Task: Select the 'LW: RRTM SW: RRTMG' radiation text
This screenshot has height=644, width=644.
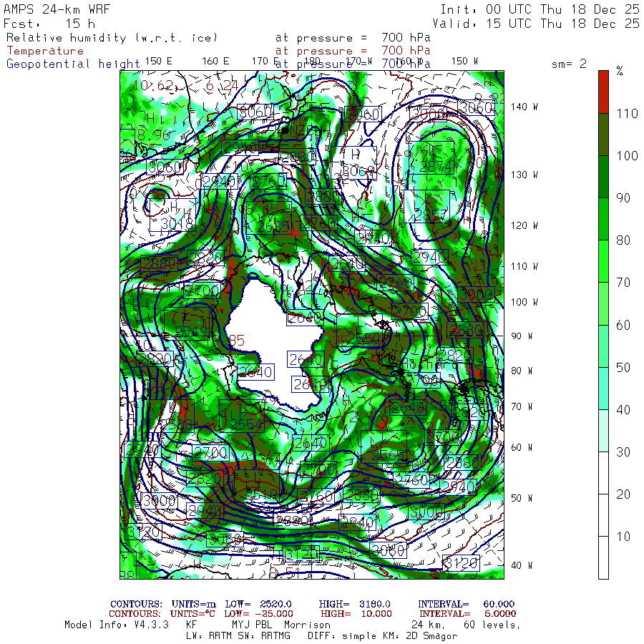Action: (x=238, y=636)
